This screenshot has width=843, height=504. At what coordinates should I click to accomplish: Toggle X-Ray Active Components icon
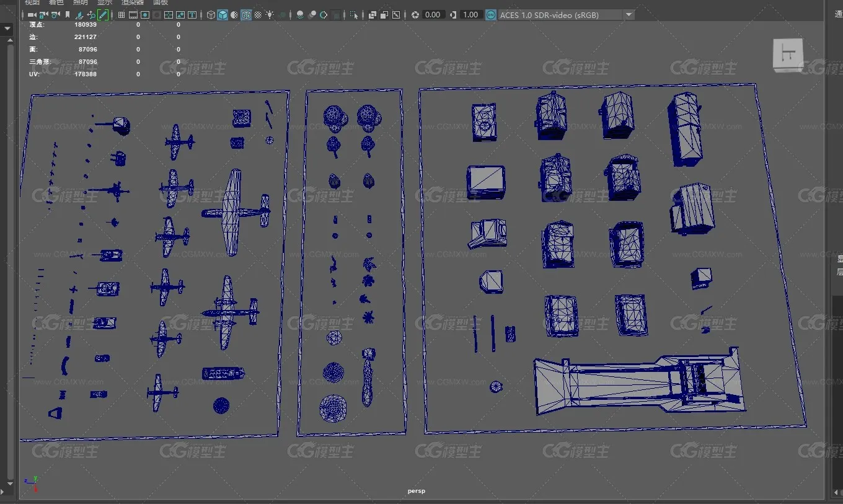click(x=384, y=15)
